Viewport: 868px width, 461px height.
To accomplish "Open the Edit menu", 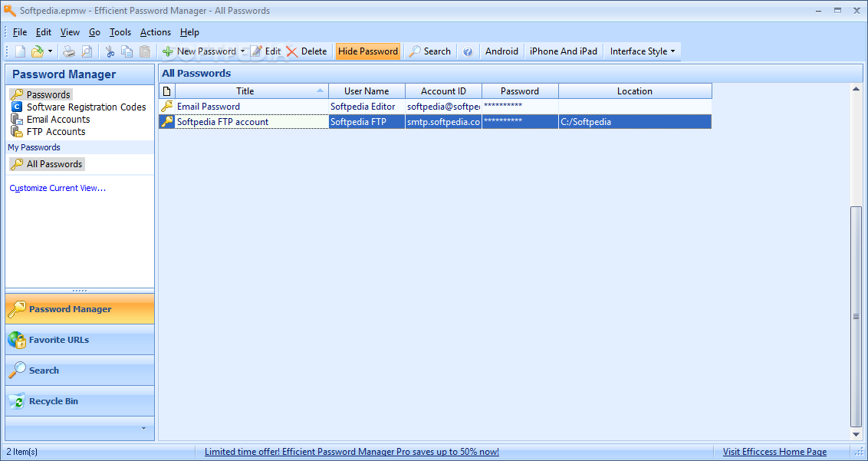I will coord(44,32).
